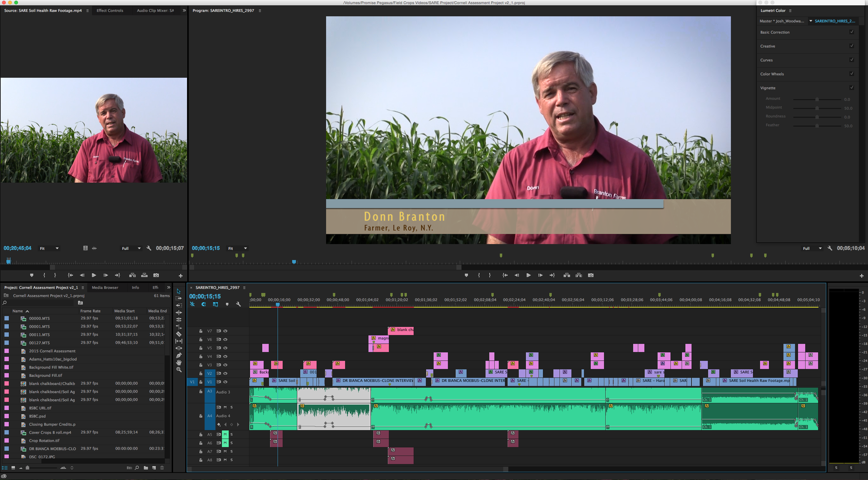The image size is (868, 480).
Task: Play the Source monitor clip
Action: pyautogui.click(x=94, y=275)
